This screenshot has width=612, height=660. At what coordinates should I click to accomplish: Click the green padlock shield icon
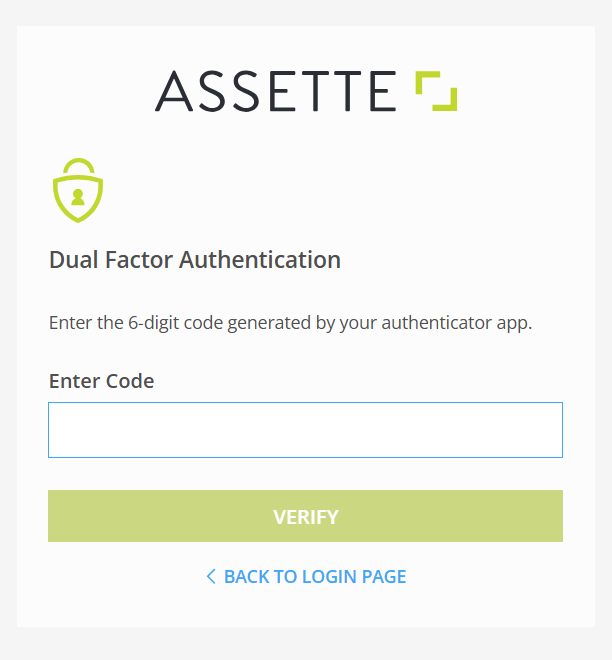point(78,190)
